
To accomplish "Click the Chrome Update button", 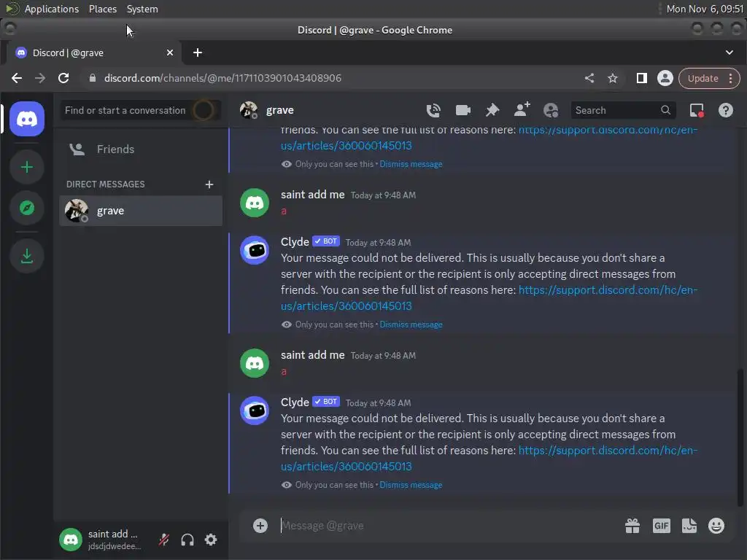I will click(703, 78).
